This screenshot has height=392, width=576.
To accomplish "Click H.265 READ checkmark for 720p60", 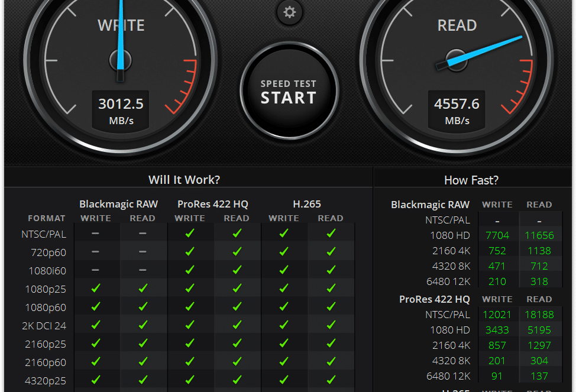I will (x=331, y=252).
